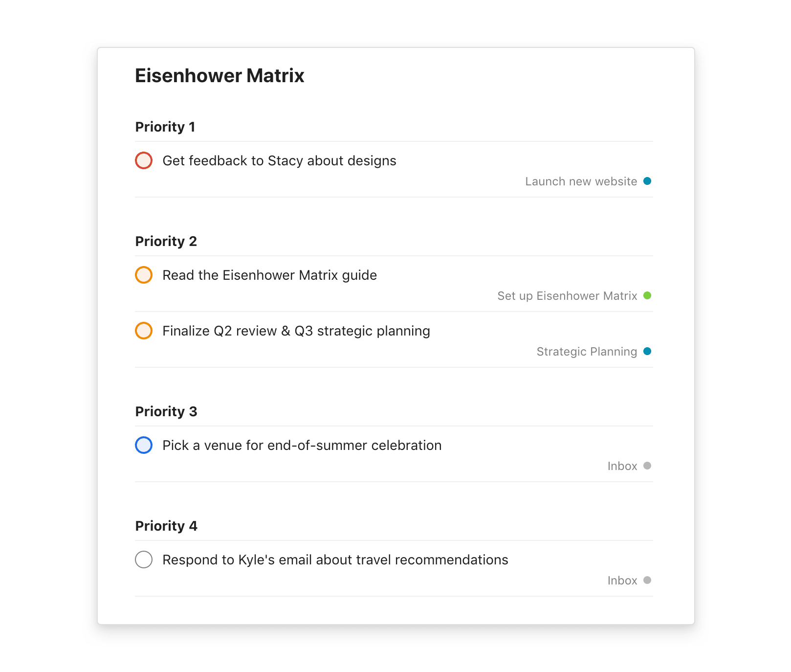Check off the task circle for Stacy designs feedback
This screenshot has width=791, height=672.
tap(143, 160)
